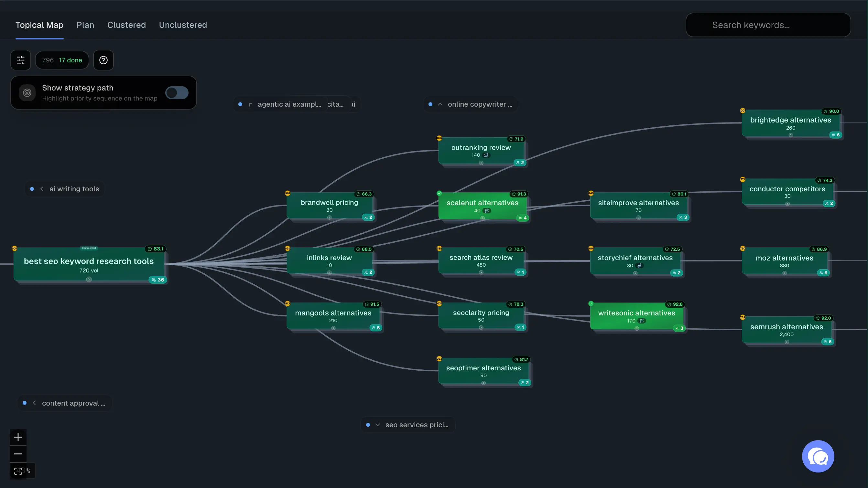
Task: Focus the Search keywords input field
Action: click(x=768, y=25)
